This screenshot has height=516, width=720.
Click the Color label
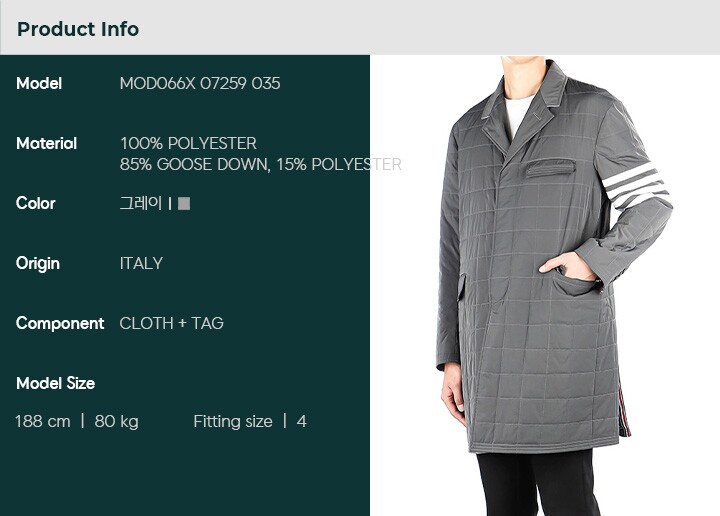[x=35, y=203]
